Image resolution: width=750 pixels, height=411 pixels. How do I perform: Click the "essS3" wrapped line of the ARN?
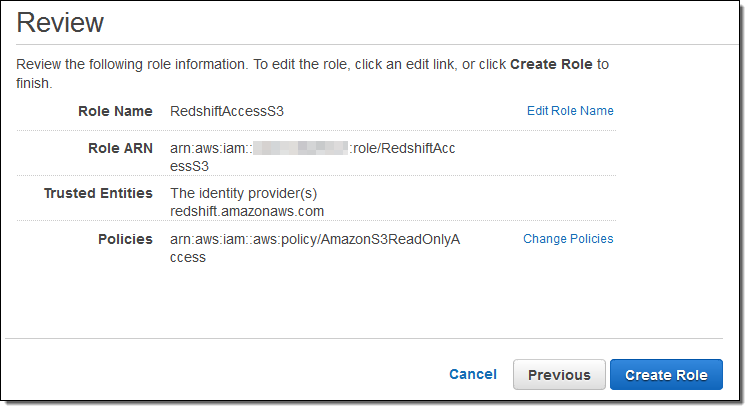tap(189, 166)
